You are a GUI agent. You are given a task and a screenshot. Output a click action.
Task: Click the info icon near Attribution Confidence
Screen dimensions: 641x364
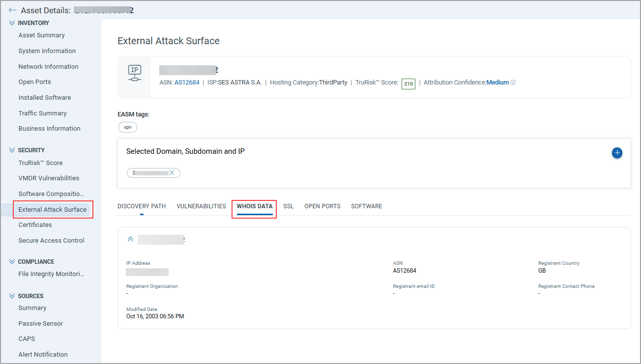(513, 82)
